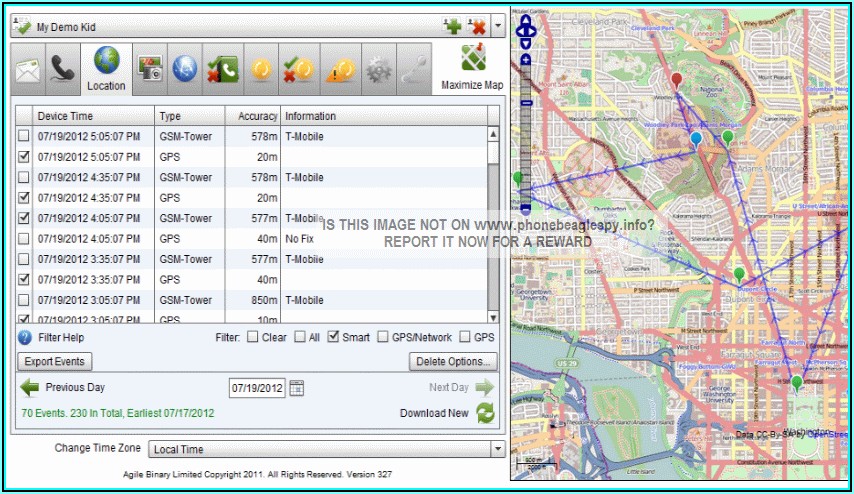Click the Maximize Map icon
Screen dimensions: 854x494
(472, 60)
